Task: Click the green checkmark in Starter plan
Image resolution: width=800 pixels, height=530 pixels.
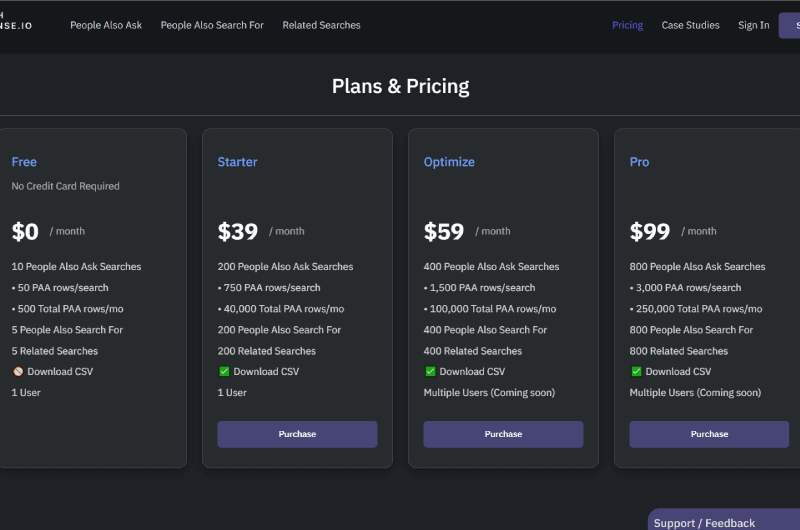Action: click(224, 371)
